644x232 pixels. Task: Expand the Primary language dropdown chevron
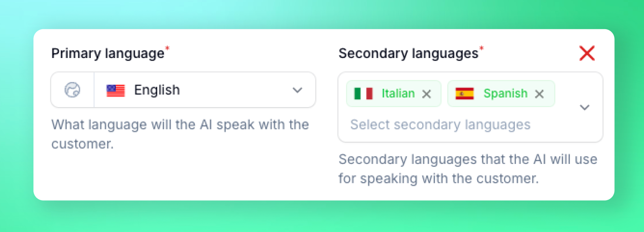[298, 90]
